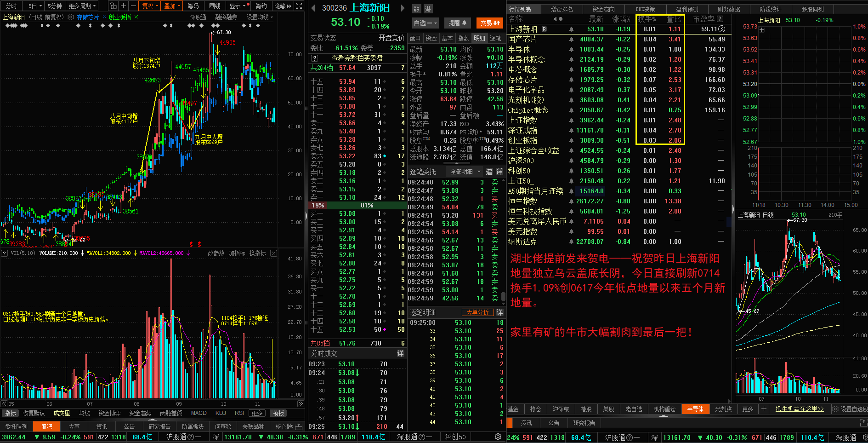Switch to the 资金 tab
Image resolution: width=868 pixels, height=443 pixels.
tap(431, 38)
